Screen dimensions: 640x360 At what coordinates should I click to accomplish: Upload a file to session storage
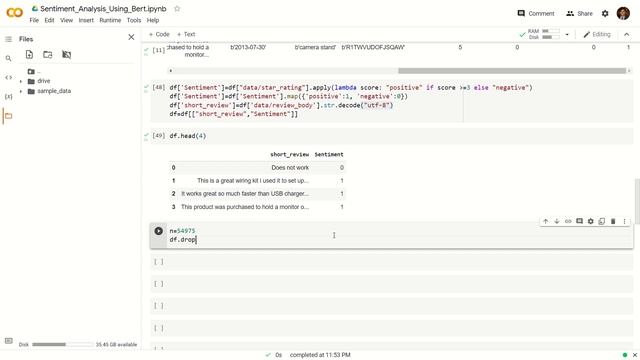point(29,54)
